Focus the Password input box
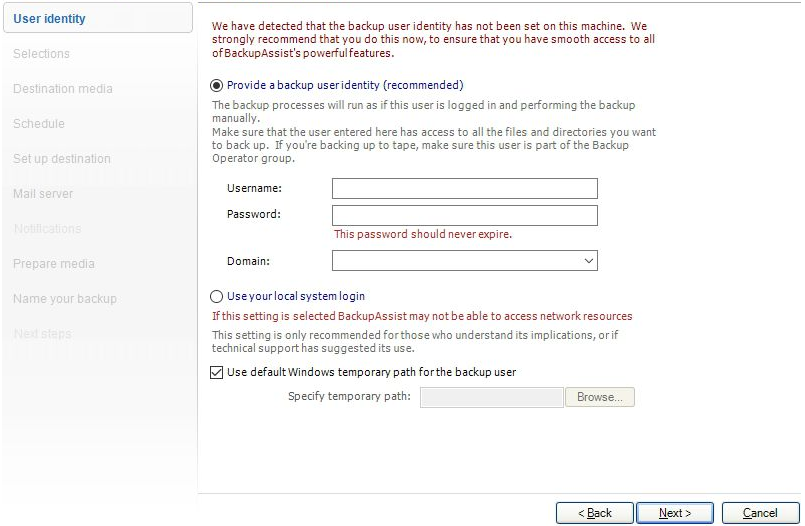 (x=464, y=216)
